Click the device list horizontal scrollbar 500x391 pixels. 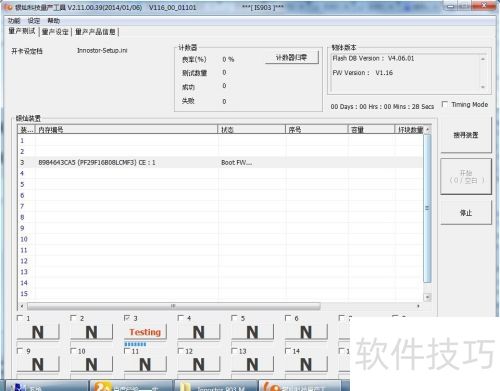[173, 306]
